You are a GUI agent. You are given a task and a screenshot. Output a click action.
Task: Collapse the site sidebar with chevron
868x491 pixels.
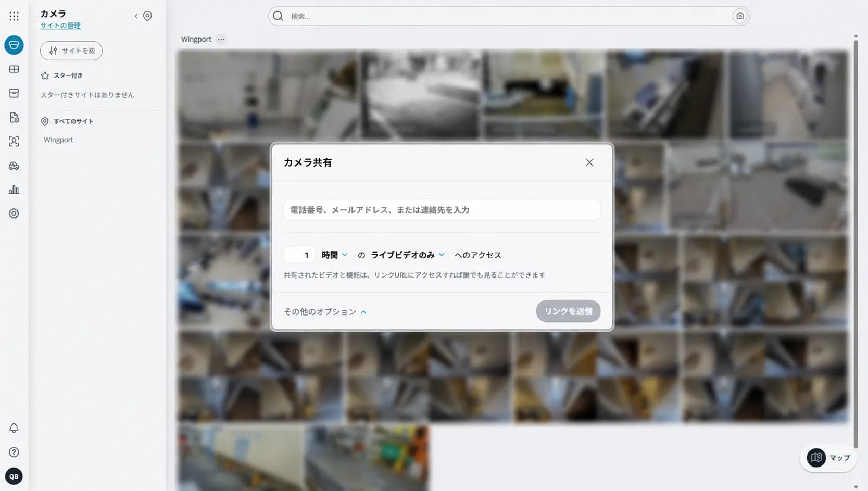point(136,16)
